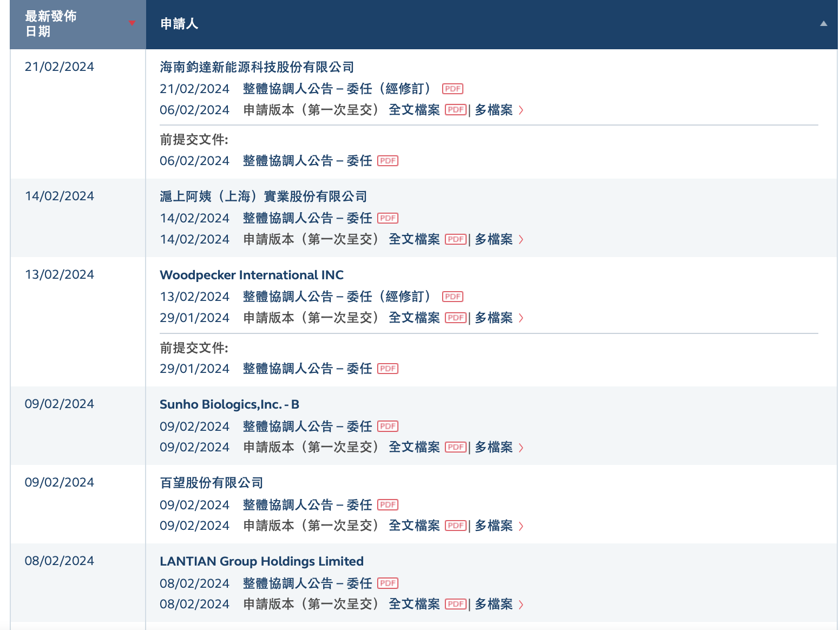
Task: Open Sunho Biologics coordinator announcement PDF icon
Action: [388, 426]
